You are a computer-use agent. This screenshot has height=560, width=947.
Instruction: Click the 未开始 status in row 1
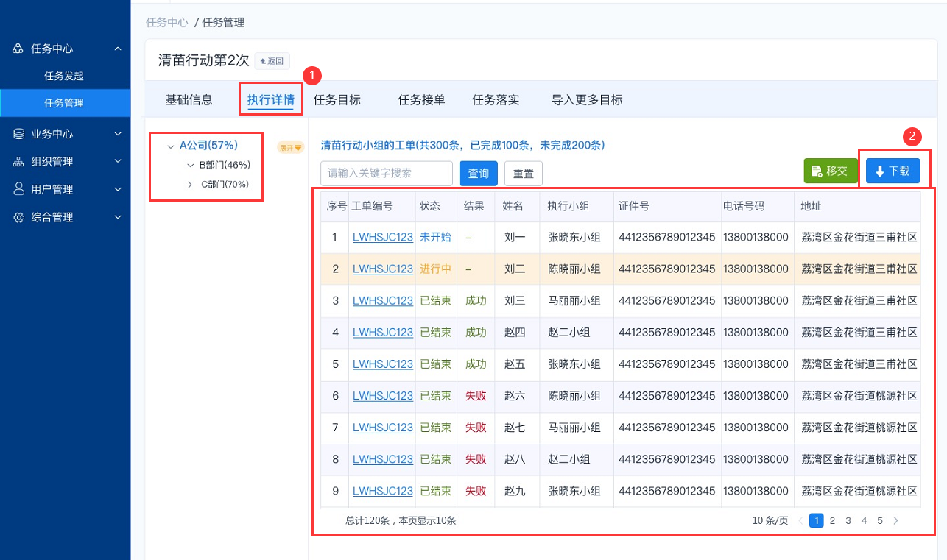(435, 238)
